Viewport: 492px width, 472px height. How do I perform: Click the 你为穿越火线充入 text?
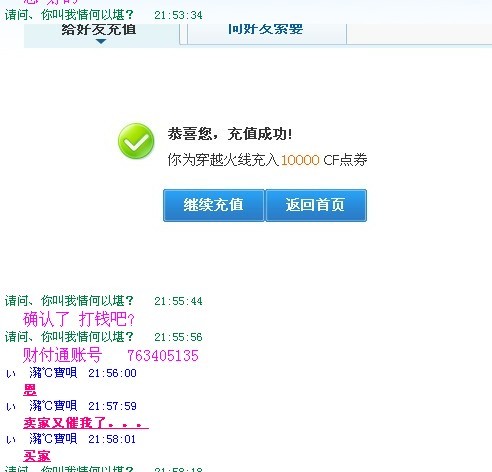coord(223,160)
